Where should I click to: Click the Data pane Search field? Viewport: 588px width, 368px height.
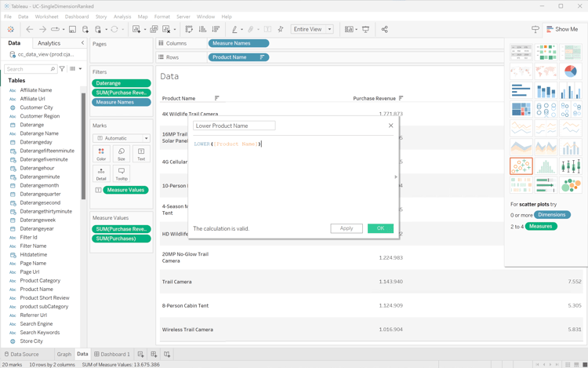point(31,69)
